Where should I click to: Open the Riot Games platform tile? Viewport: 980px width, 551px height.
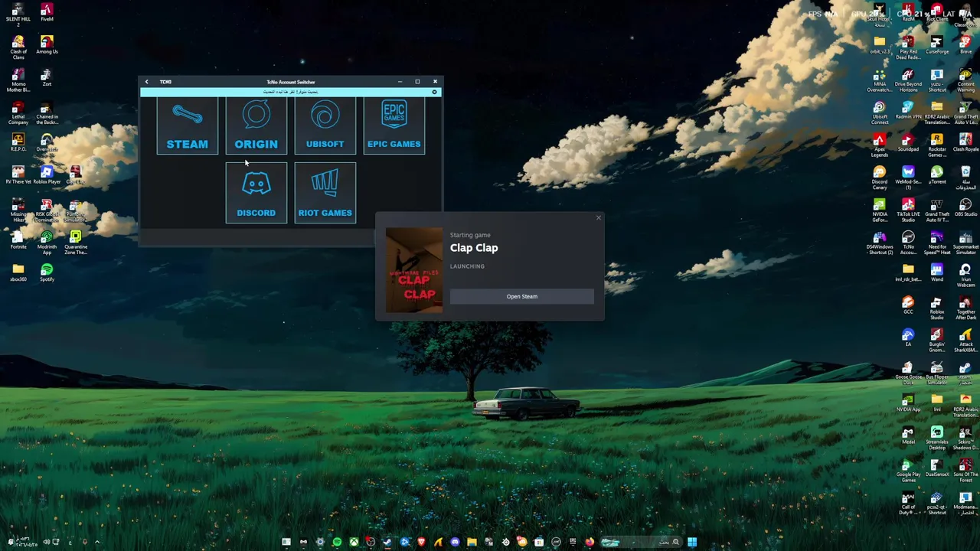(325, 193)
